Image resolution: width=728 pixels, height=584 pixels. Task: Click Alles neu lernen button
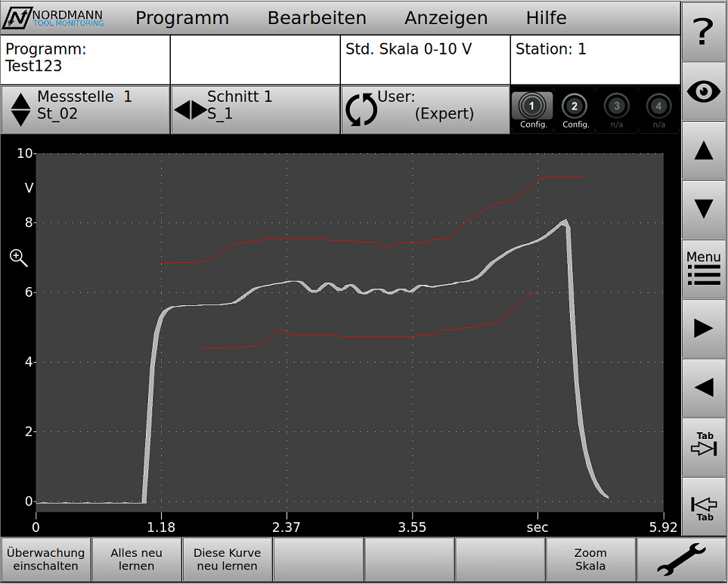[136, 560]
